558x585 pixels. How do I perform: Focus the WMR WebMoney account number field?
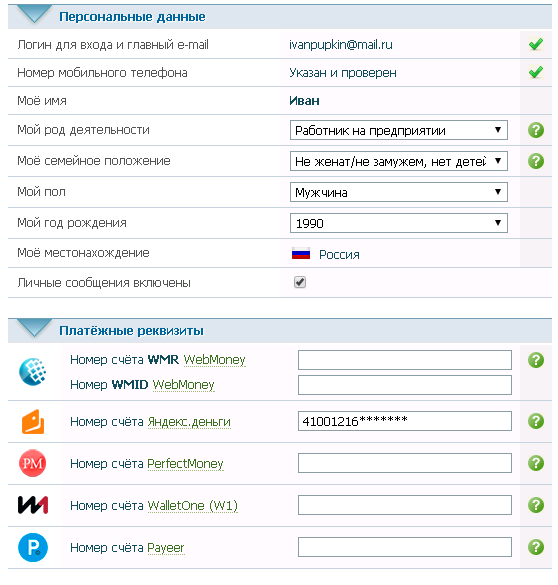point(405,360)
